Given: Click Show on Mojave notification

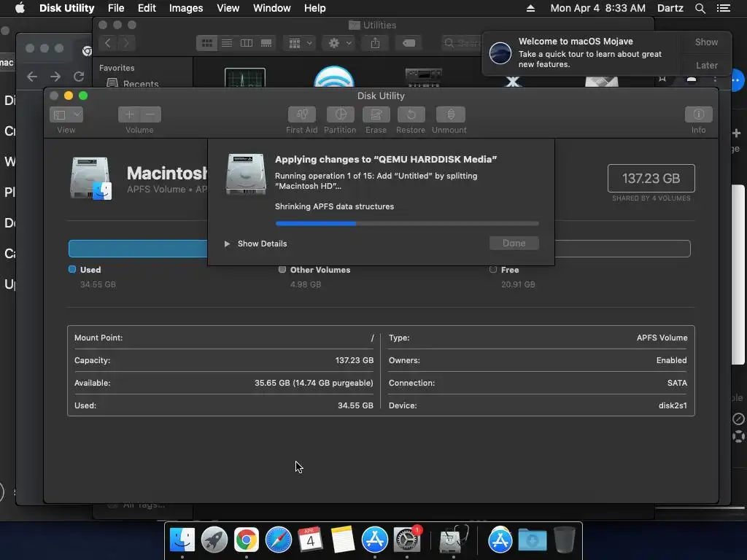Looking at the screenshot, I should [706, 42].
